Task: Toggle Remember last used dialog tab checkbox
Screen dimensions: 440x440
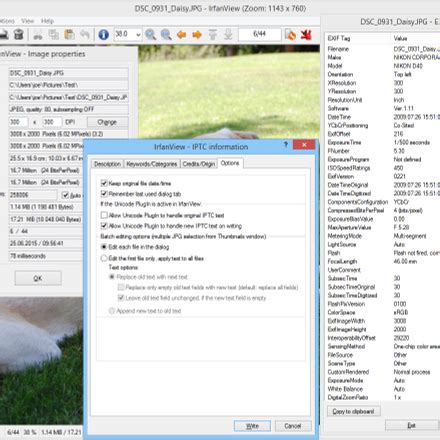Action: click(104, 194)
